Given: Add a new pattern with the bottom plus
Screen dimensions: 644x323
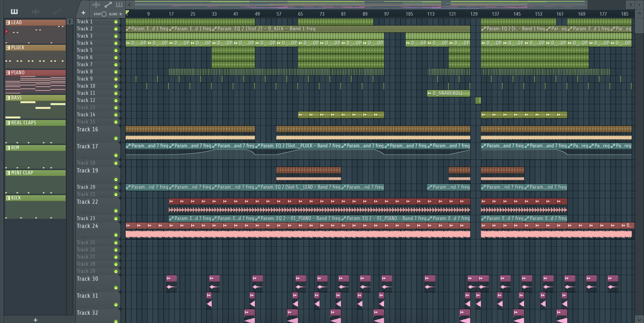Looking at the screenshot, I should (36, 320).
